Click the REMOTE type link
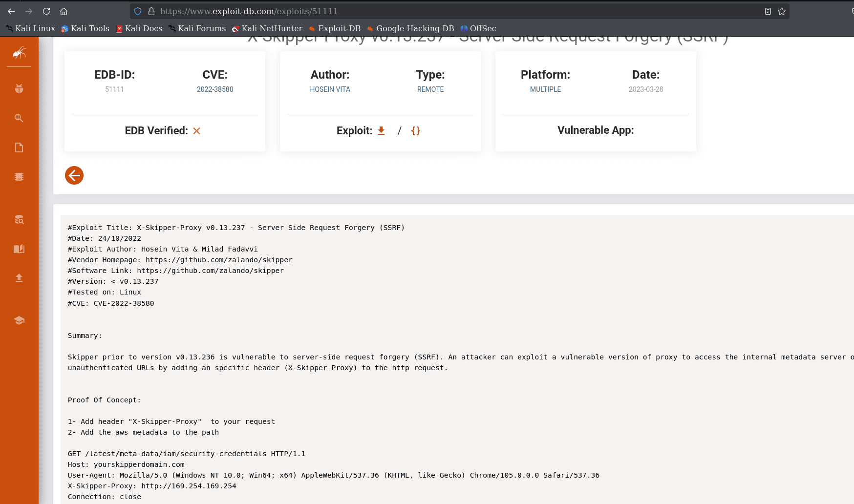 (x=430, y=89)
